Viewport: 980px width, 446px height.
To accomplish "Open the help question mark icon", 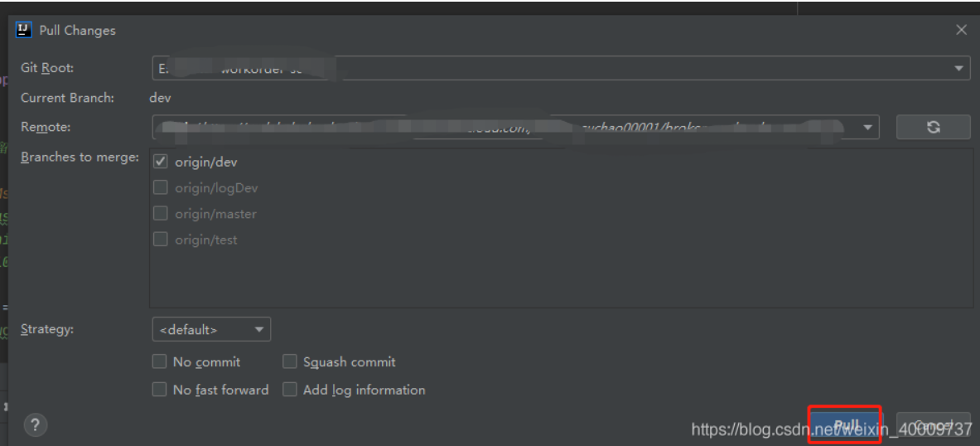I will [x=36, y=425].
